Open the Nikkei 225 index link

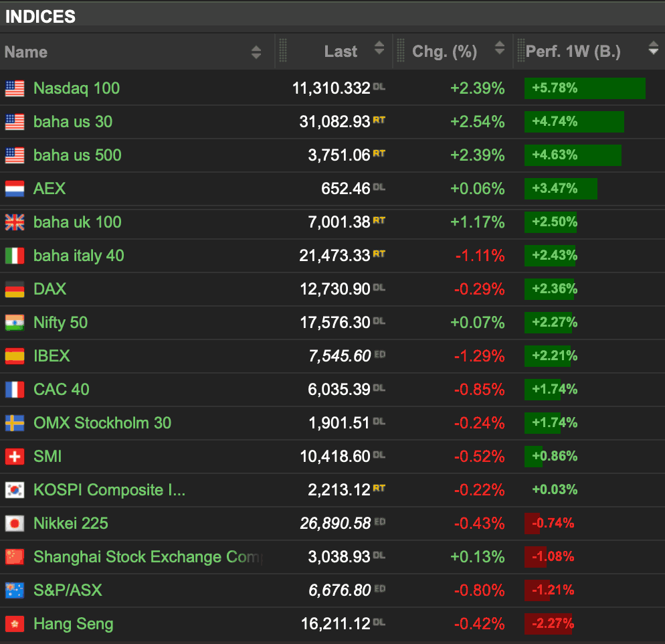pyautogui.click(x=71, y=524)
